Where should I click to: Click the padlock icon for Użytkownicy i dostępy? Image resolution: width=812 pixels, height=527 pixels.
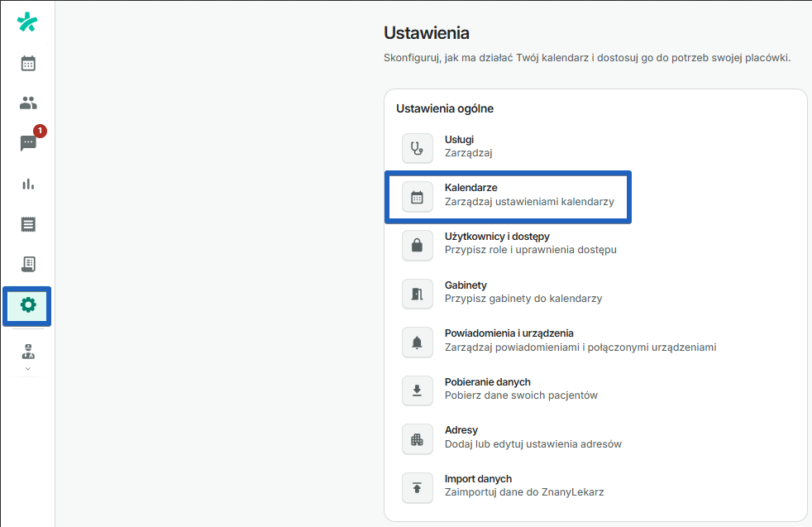click(x=418, y=245)
